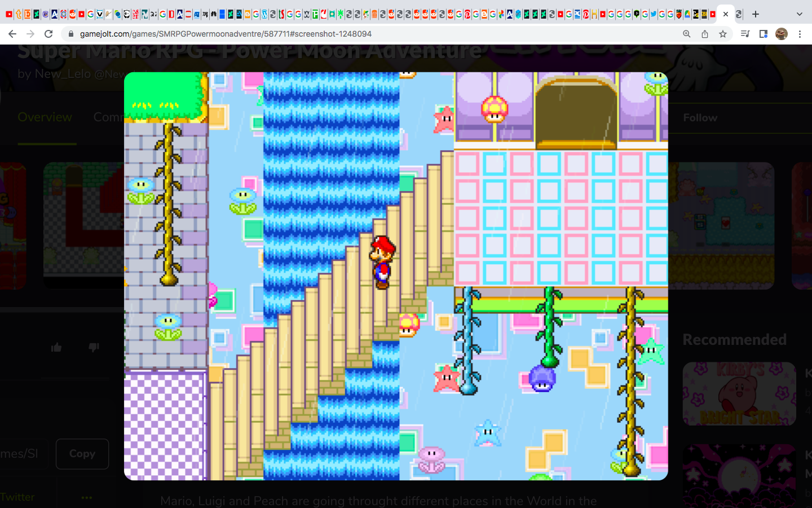Viewport: 812px width, 508px height.
Task: View site info via the lock icon
Action: pos(71,34)
